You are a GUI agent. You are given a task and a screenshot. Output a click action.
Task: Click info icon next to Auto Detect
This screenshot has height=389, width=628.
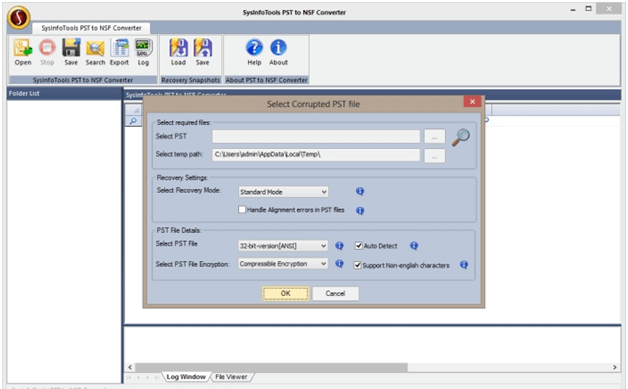[x=414, y=246]
